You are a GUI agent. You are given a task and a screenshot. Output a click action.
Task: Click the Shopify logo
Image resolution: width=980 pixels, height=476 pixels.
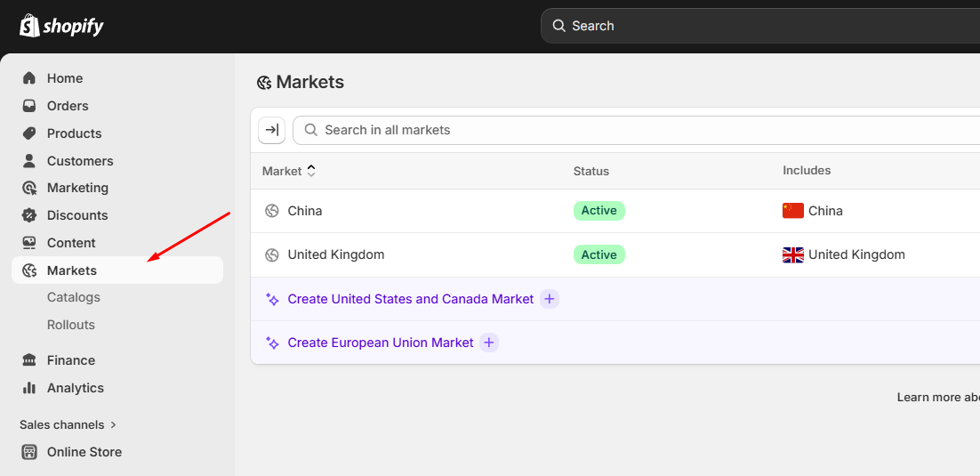[61, 26]
